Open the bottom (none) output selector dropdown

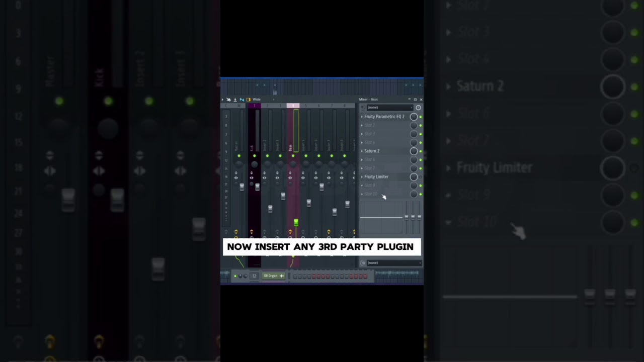pos(393,262)
